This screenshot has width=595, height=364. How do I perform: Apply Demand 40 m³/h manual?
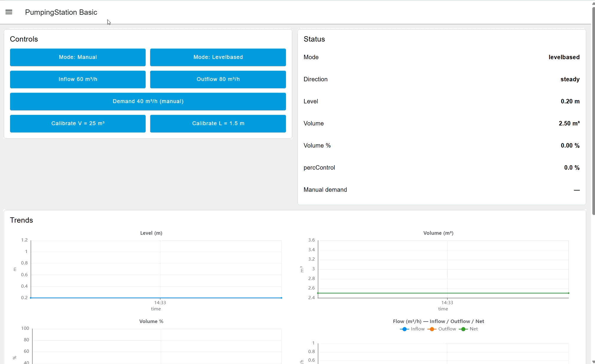pyautogui.click(x=148, y=101)
